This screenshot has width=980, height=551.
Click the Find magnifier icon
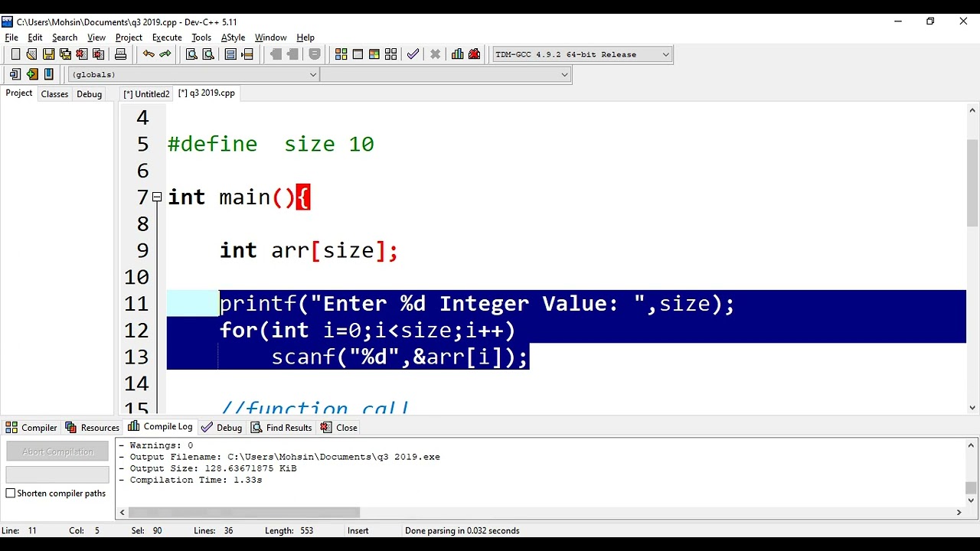(x=191, y=54)
